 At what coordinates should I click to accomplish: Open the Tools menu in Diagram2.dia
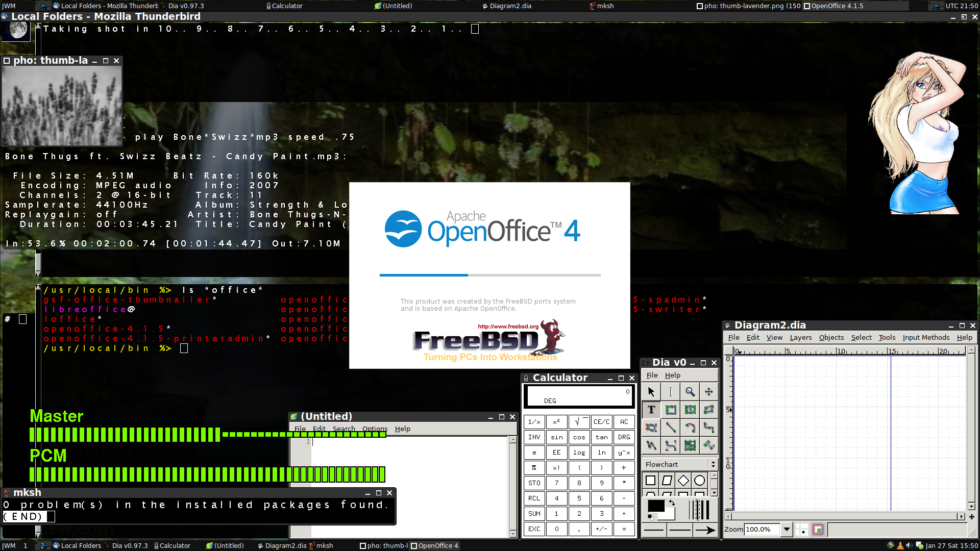887,338
